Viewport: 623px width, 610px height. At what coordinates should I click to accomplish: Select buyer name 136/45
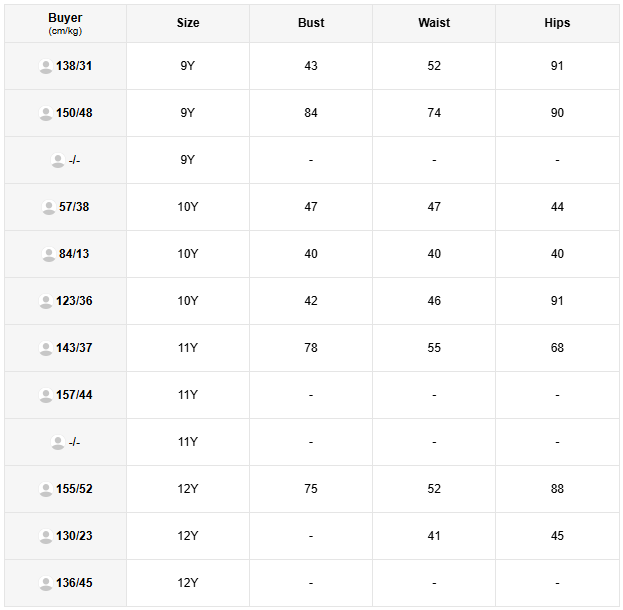[74, 583]
